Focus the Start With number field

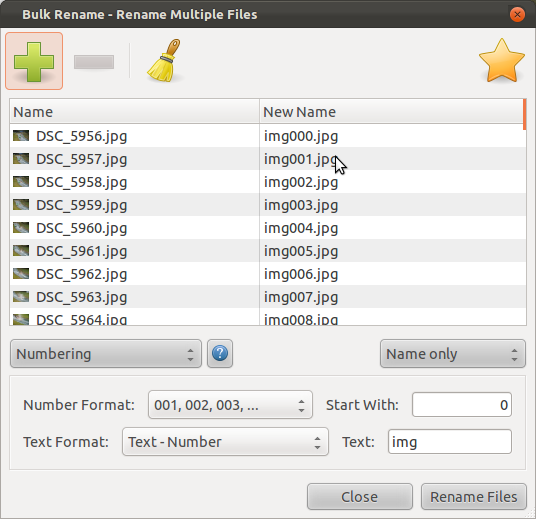(462, 405)
